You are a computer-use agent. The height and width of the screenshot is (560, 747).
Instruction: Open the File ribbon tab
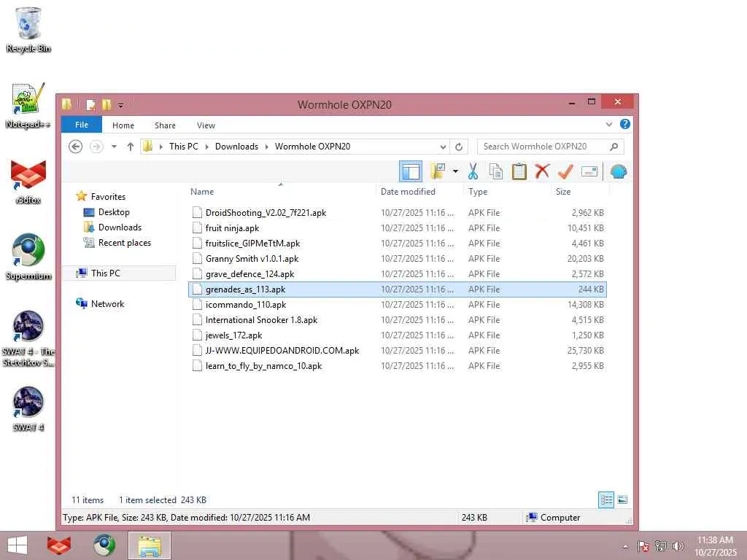pyautogui.click(x=82, y=125)
